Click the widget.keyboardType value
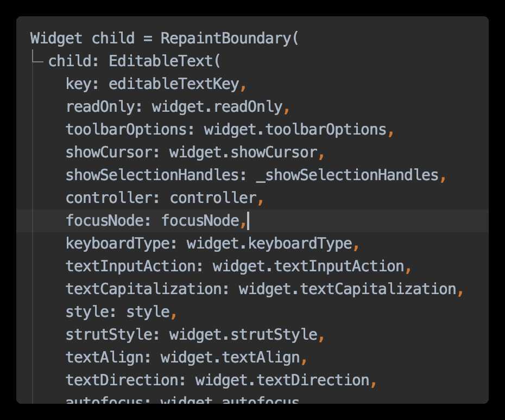 pyautogui.click(x=269, y=244)
